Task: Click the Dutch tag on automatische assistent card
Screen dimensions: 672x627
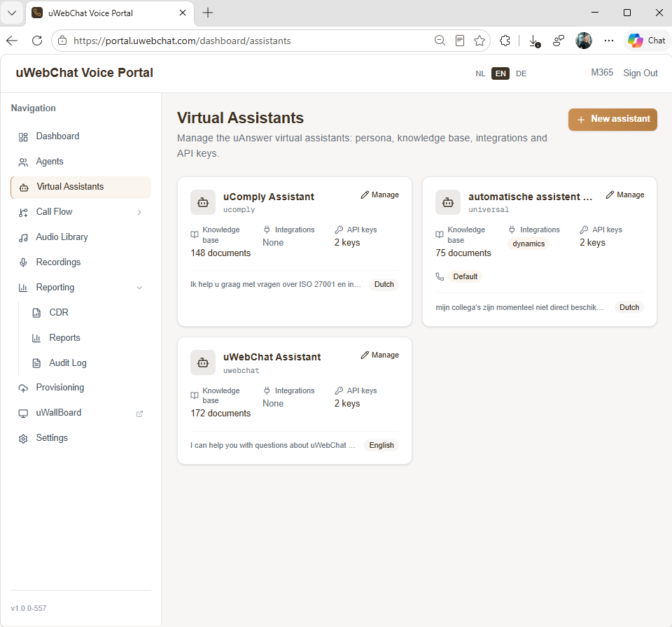Action: tap(629, 307)
